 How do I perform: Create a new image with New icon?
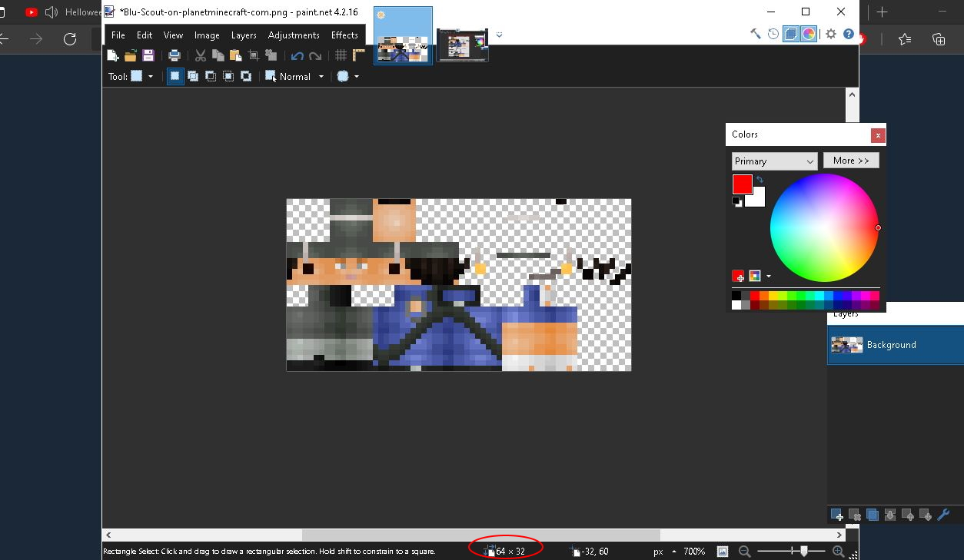coord(113,55)
